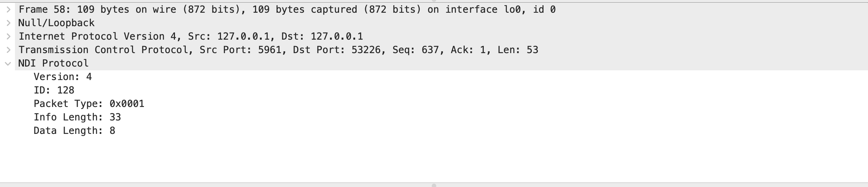Select the Packet Type: 0x0001 field

click(89, 104)
